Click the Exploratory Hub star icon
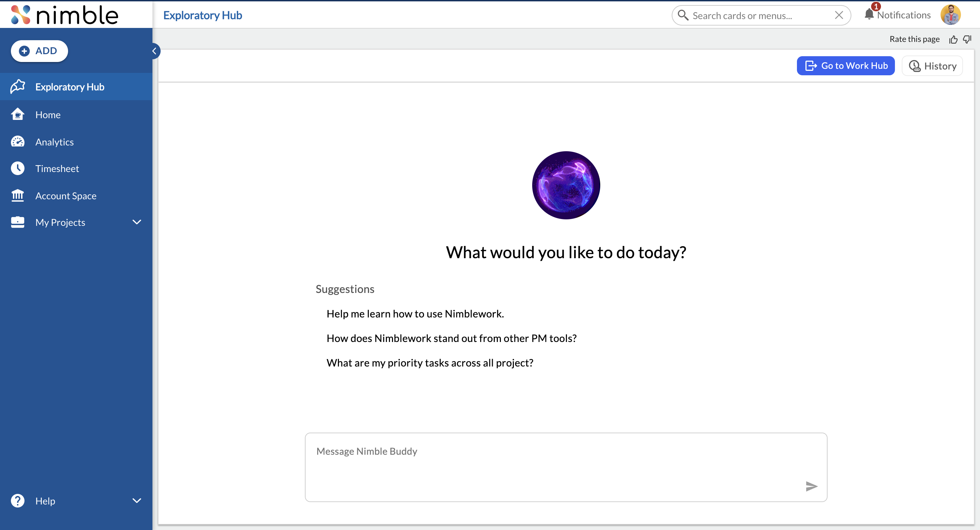Screen dimensions: 980x530 point(17,87)
